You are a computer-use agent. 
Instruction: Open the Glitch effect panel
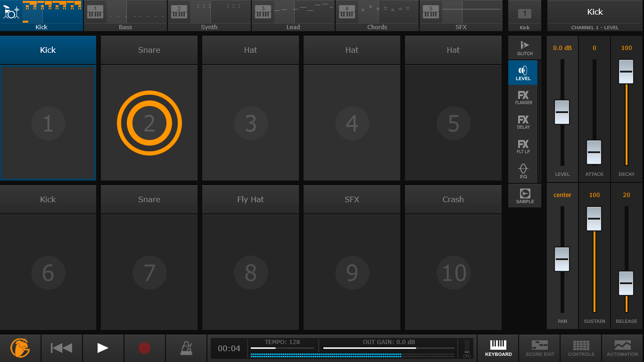pos(524,48)
